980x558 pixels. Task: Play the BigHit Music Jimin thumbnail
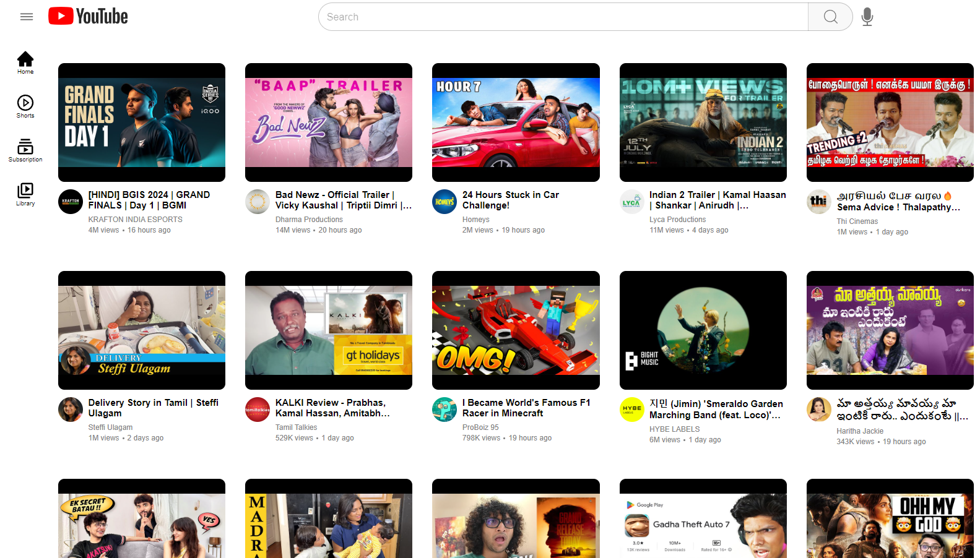click(703, 330)
